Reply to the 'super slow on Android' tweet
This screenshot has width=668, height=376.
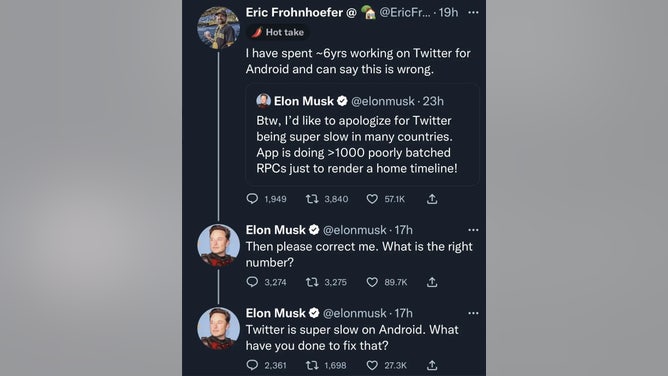(252, 365)
